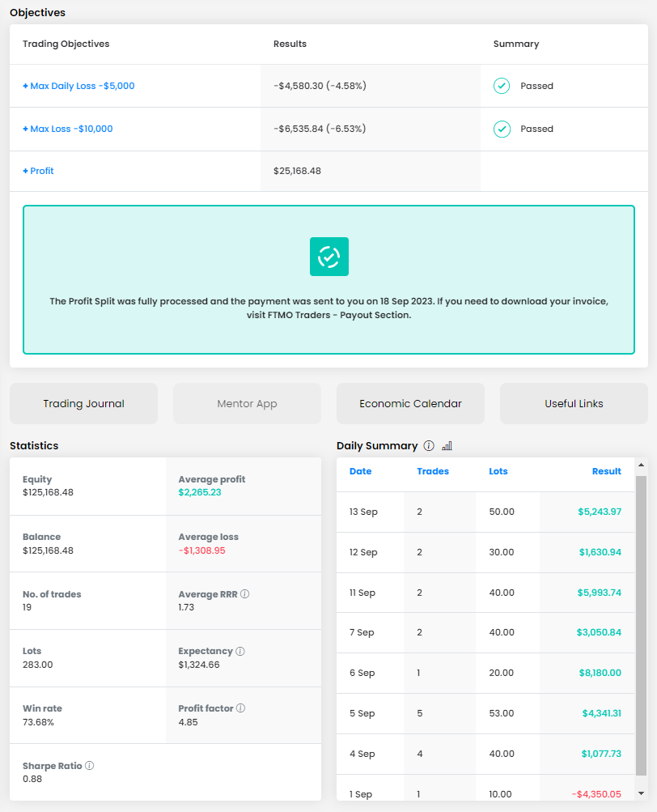This screenshot has height=812, width=657.
Task: Click the profit split payment message text
Action: coord(328,308)
